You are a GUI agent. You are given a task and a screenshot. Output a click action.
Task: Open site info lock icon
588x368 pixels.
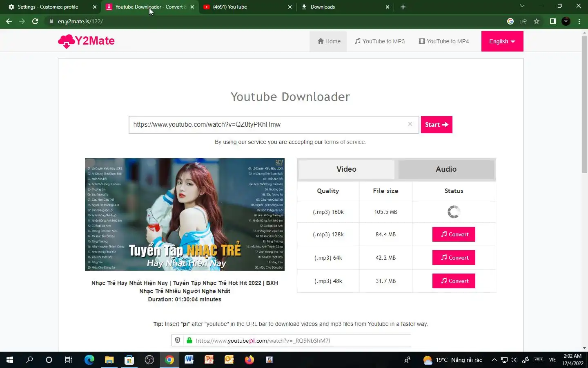(51, 21)
